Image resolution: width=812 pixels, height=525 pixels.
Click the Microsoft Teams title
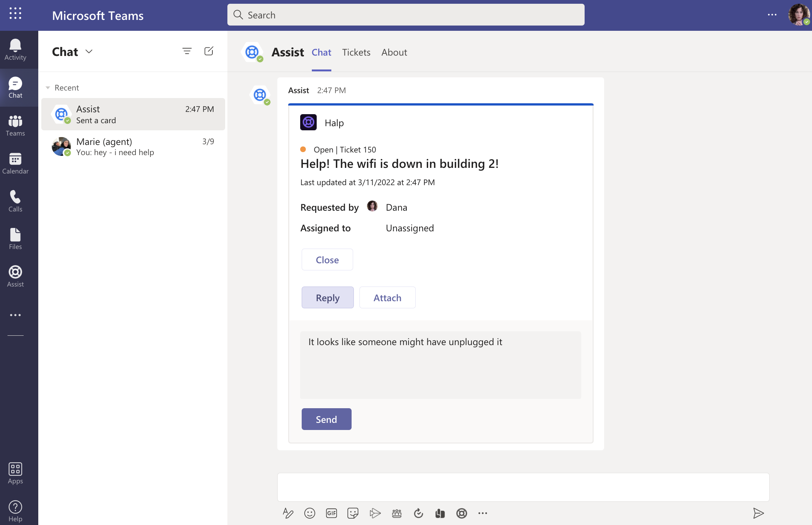(x=98, y=15)
